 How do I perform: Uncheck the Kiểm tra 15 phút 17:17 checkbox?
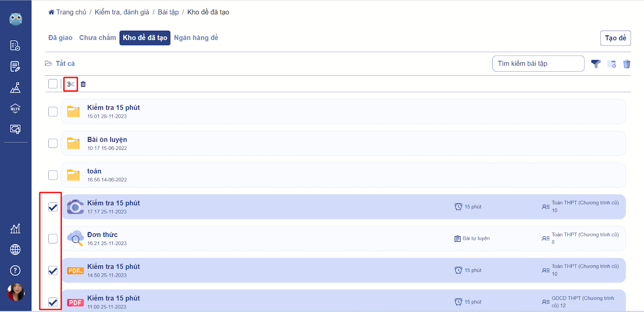click(x=53, y=207)
